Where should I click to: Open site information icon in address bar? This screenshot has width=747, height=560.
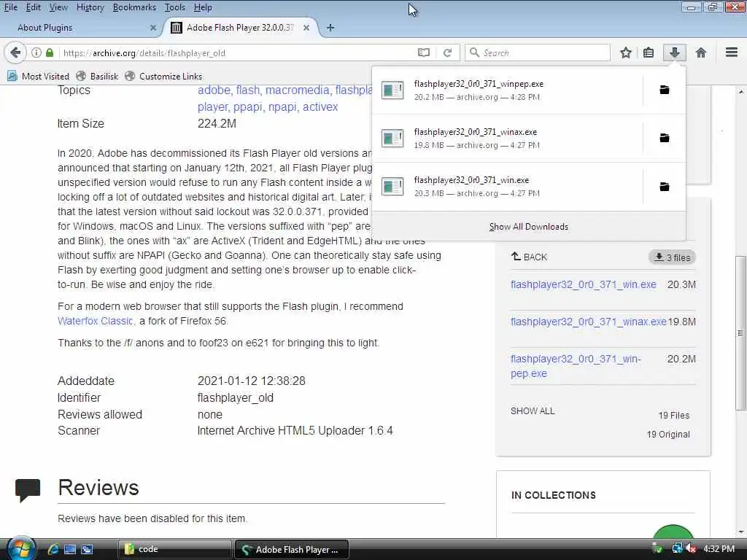pyautogui.click(x=36, y=52)
